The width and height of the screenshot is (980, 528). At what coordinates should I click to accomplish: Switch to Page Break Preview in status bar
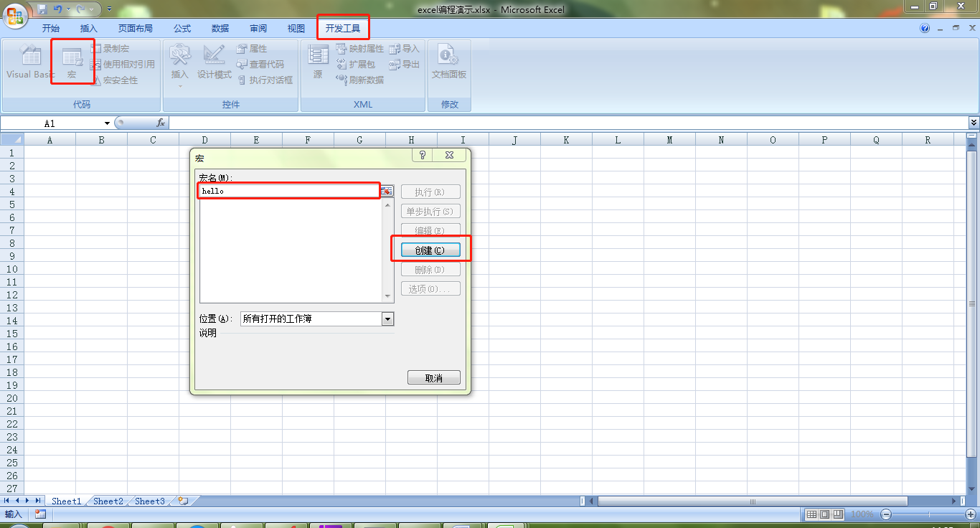coord(837,514)
